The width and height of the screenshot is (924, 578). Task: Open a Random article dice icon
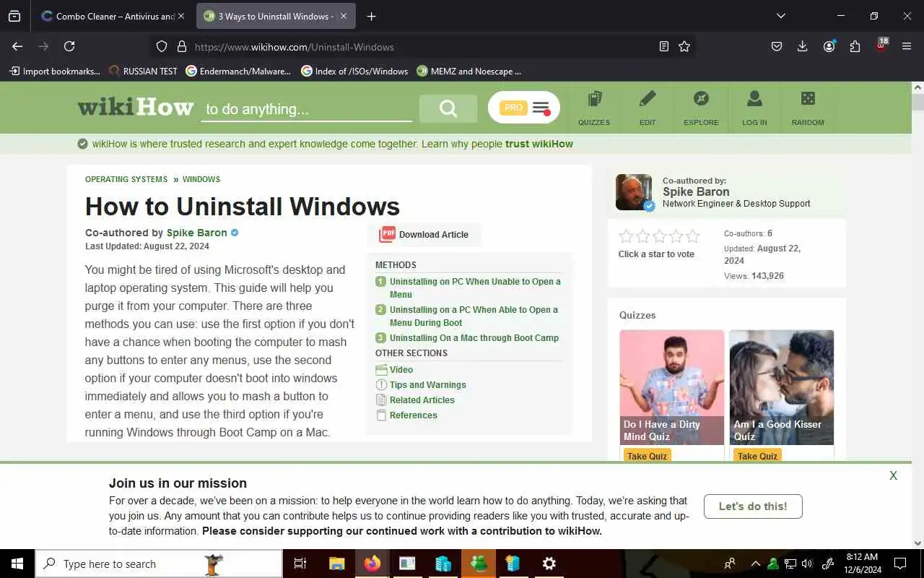(x=808, y=108)
